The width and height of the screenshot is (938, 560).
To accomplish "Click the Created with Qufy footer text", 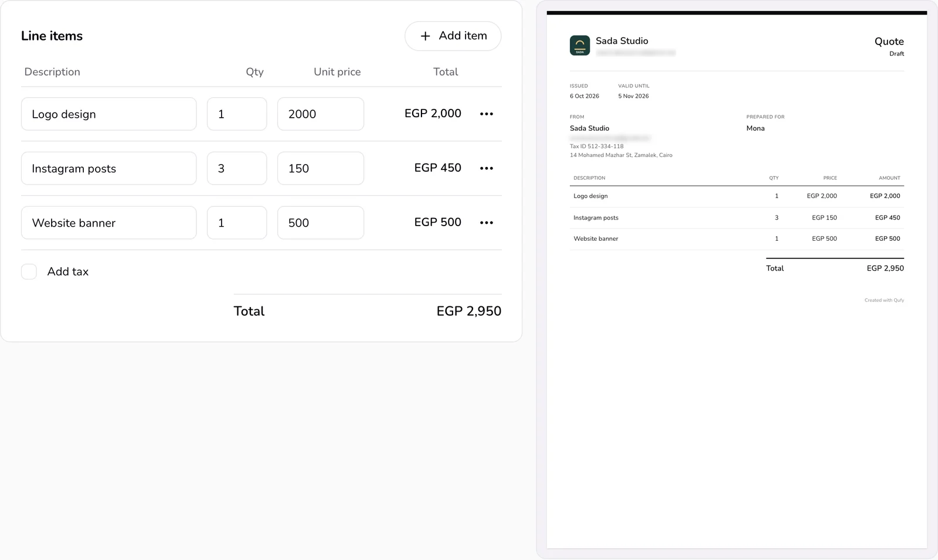I will coord(884,301).
